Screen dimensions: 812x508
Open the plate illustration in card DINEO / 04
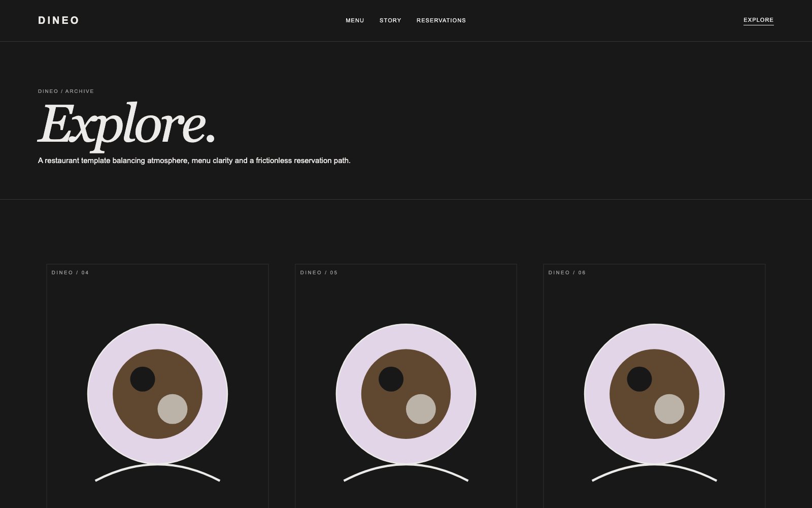(x=157, y=401)
